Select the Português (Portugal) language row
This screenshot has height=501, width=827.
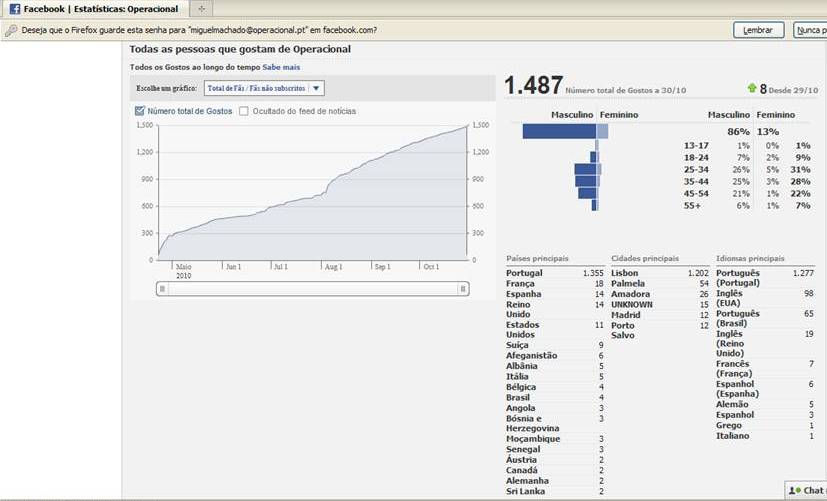pyautogui.click(x=765, y=278)
